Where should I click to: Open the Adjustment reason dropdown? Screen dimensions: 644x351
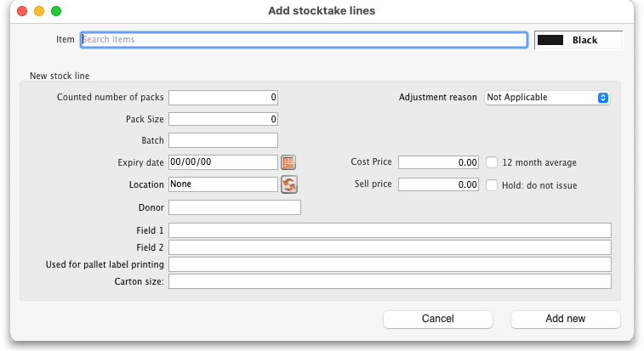coord(547,98)
